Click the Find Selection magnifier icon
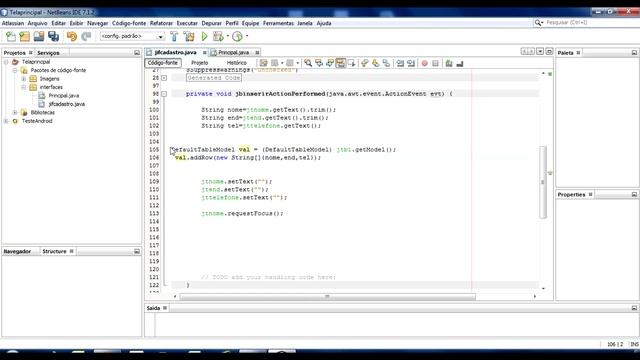 [x=308, y=63]
